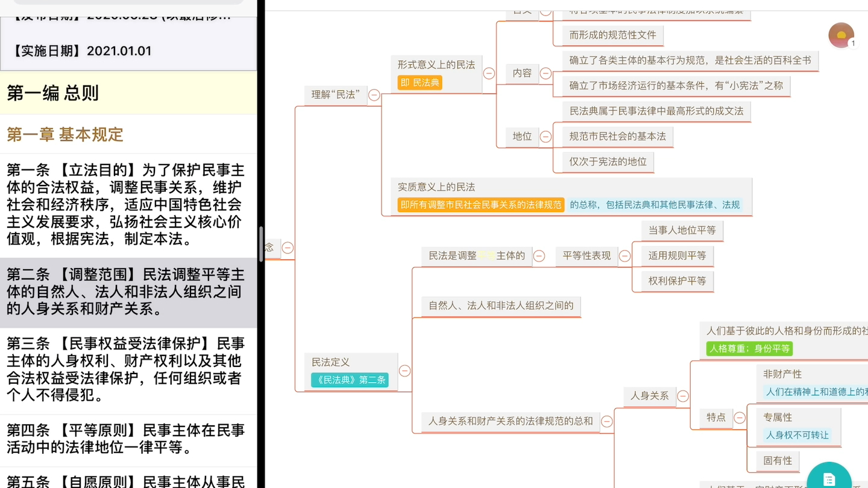Click the blue 的总称，包括民法典和其他民事法律、法规 note
868x488 pixels.
[655, 205]
